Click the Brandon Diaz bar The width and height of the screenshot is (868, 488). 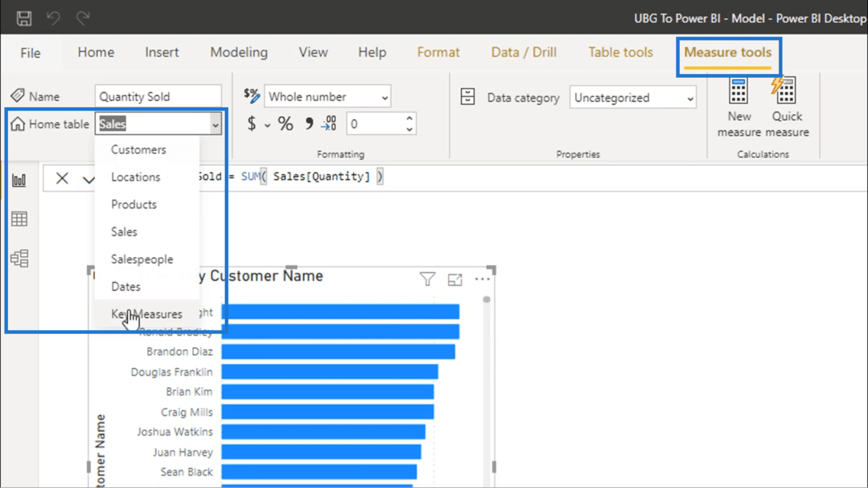click(x=338, y=352)
